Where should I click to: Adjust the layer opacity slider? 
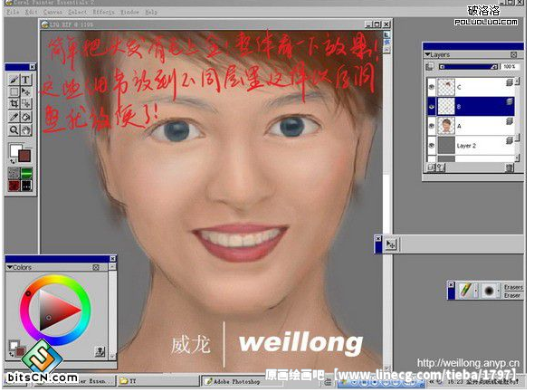[x=468, y=67]
